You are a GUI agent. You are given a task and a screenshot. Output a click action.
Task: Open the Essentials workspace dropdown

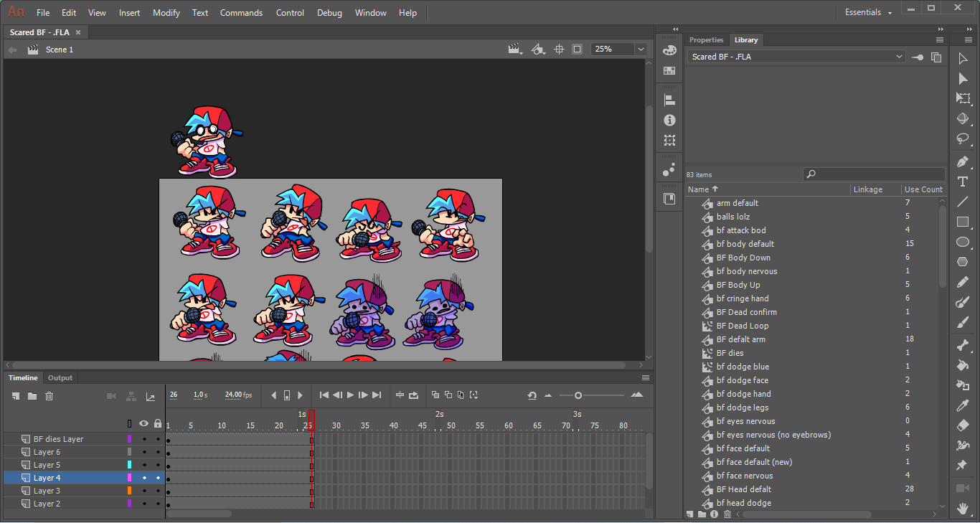click(869, 13)
